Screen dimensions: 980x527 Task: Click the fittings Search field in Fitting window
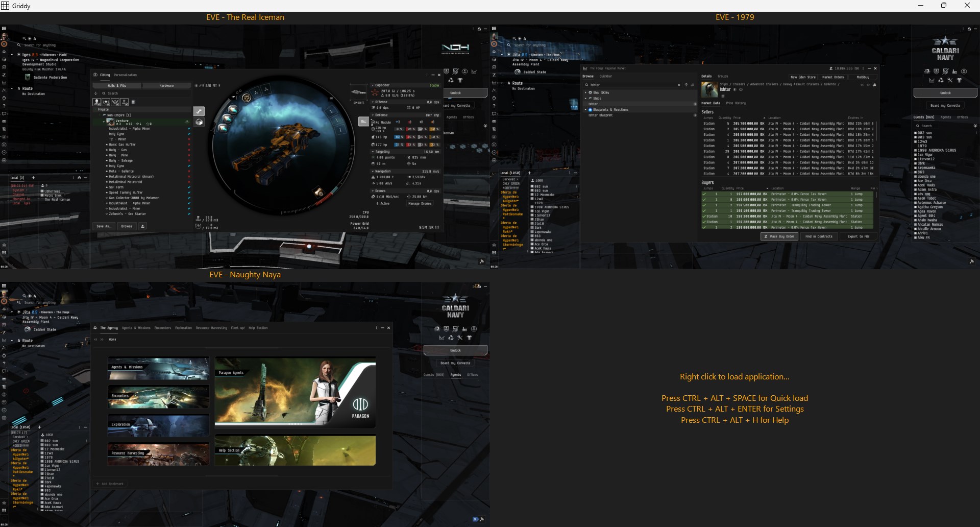[x=145, y=93]
